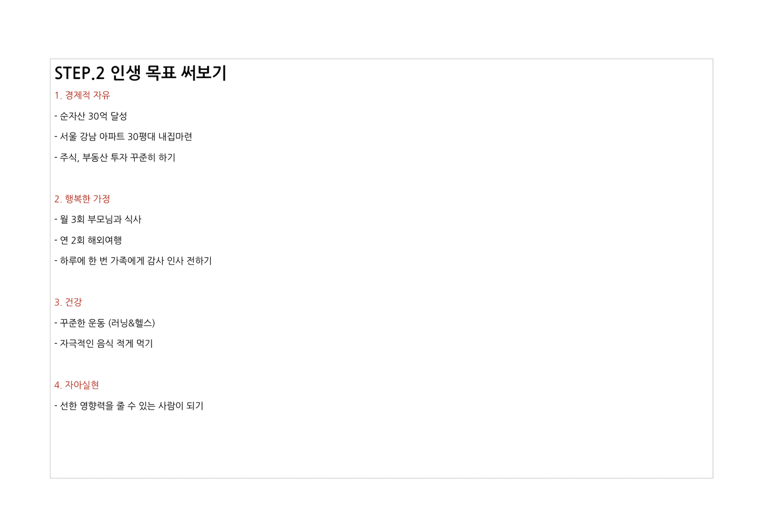Select the red heading '2. 행복한 가정'
The height and width of the screenshot is (532, 761).
point(82,199)
